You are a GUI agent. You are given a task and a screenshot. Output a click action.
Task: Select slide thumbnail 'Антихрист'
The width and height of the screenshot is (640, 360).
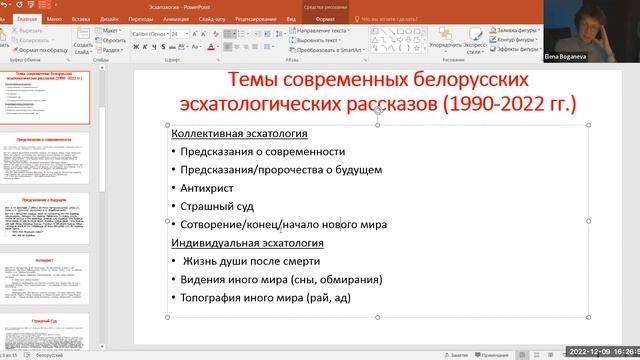tap(44, 278)
